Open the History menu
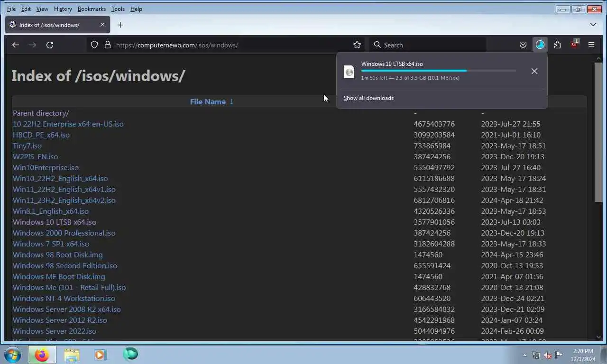 point(63,9)
